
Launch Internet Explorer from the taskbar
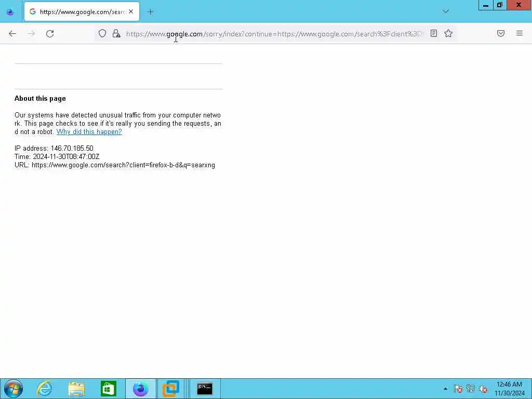(45, 389)
